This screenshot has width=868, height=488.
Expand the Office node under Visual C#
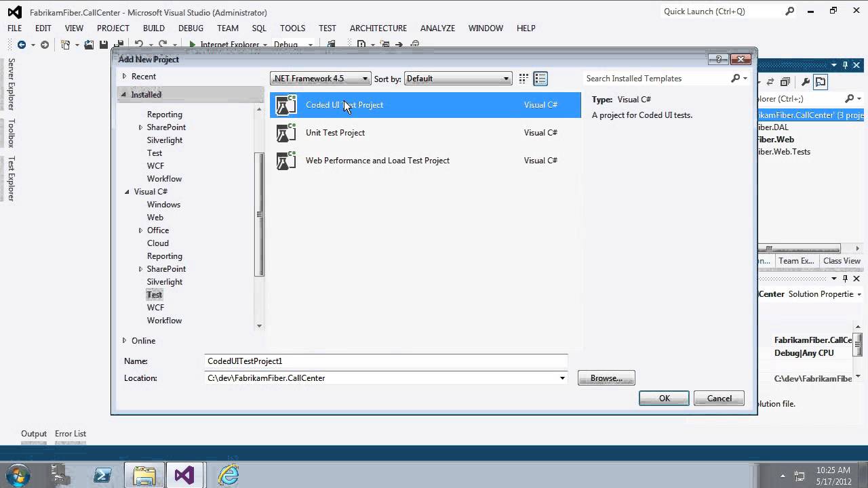(140, 230)
